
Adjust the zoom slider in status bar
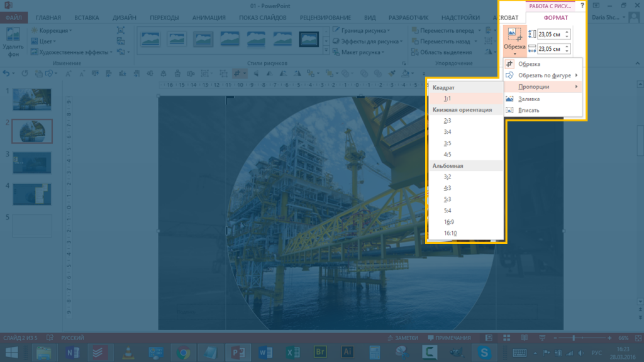pos(574,337)
